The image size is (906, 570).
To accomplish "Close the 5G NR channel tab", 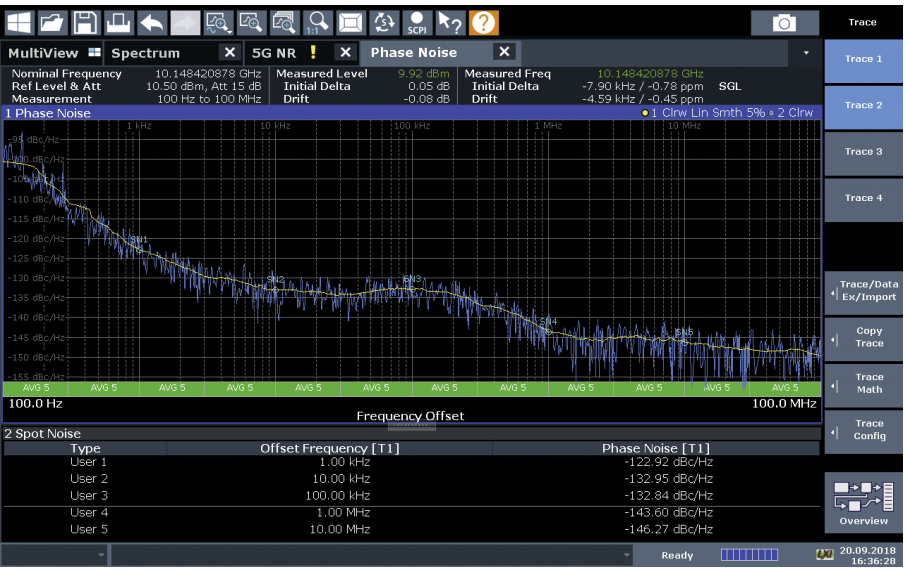I will 345,52.
